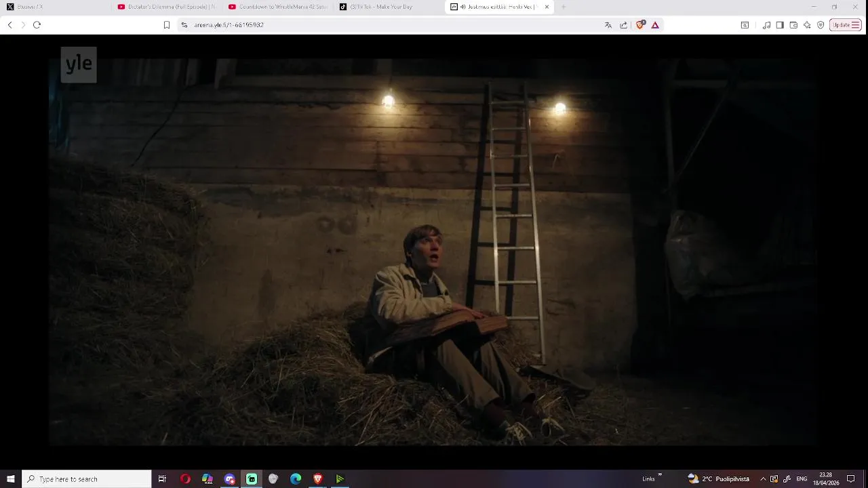Open Brave Playlist music icon
The image size is (868, 488).
tap(766, 25)
